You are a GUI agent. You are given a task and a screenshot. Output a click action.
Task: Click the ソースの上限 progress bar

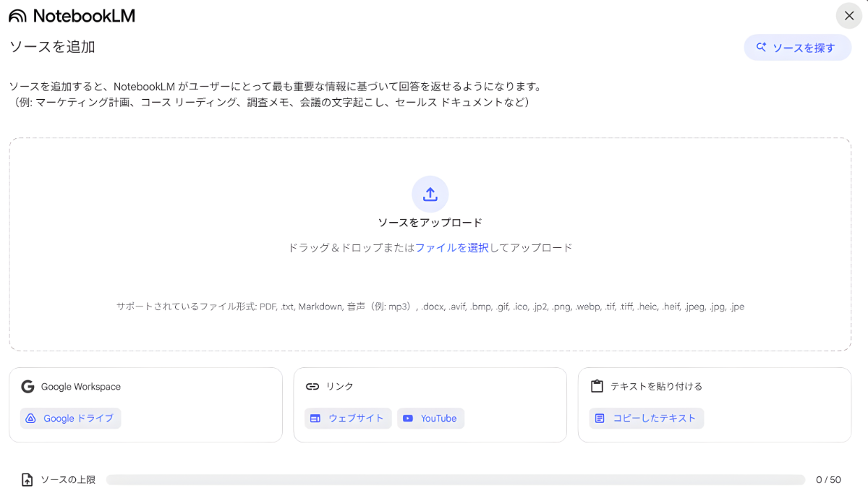(455, 479)
